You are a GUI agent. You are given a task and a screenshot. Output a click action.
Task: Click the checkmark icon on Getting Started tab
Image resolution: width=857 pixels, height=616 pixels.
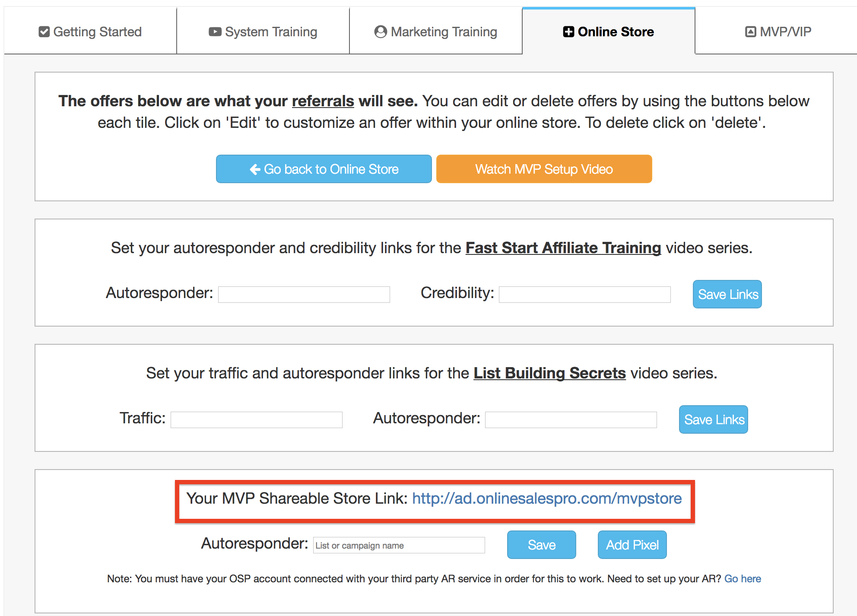44,32
